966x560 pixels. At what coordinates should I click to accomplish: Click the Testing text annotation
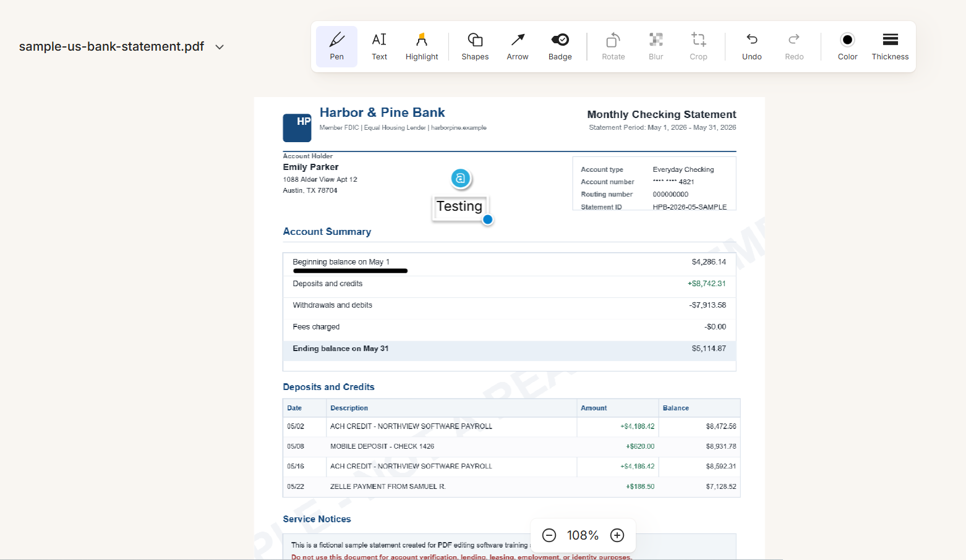(x=459, y=206)
